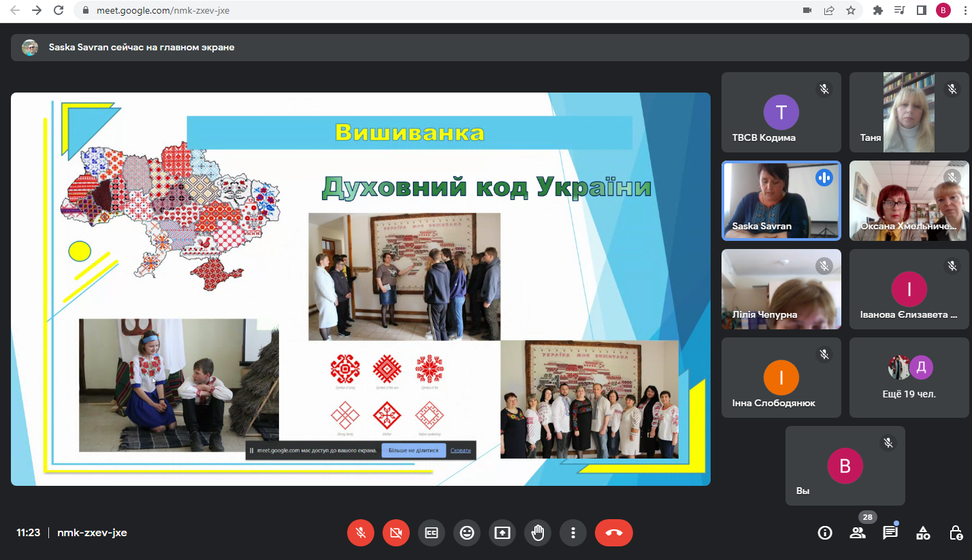
Task: Unmute the microphone in the call toolbar
Action: pos(361,533)
